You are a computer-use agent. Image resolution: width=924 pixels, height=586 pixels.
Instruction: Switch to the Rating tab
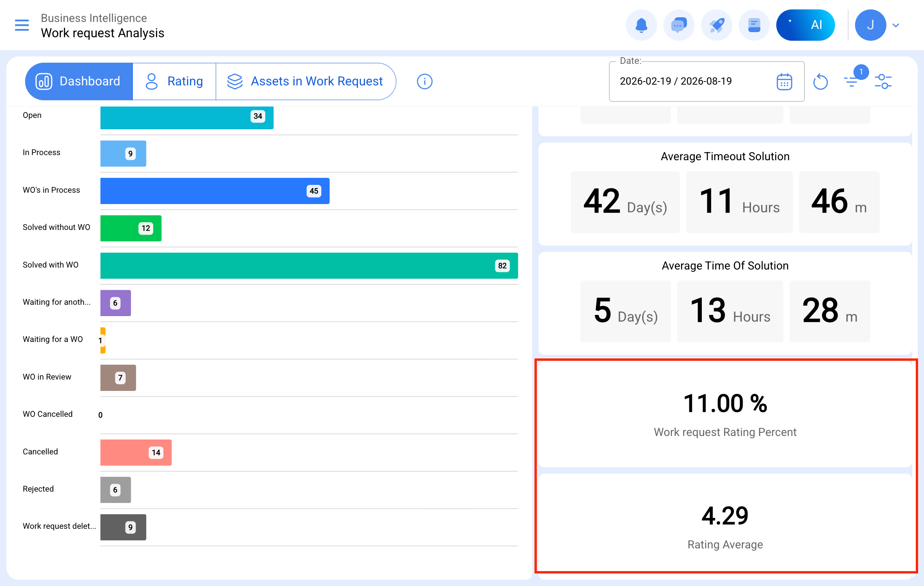tap(174, 81)
